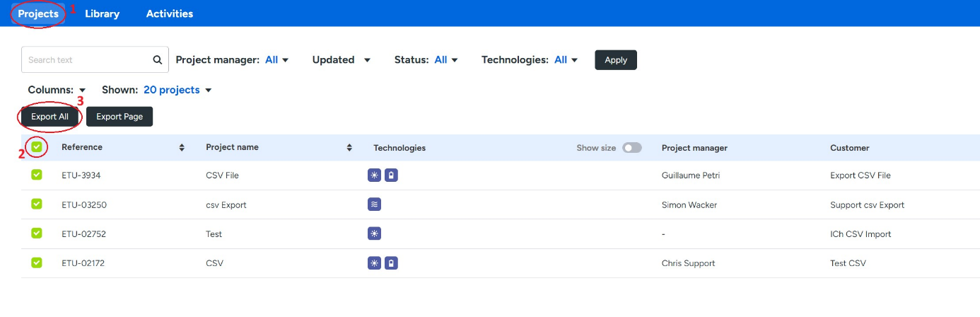The height and width of the screenshot is (317, 980).
Task: Sort by Reference column arrows
Action: (182, 148)
